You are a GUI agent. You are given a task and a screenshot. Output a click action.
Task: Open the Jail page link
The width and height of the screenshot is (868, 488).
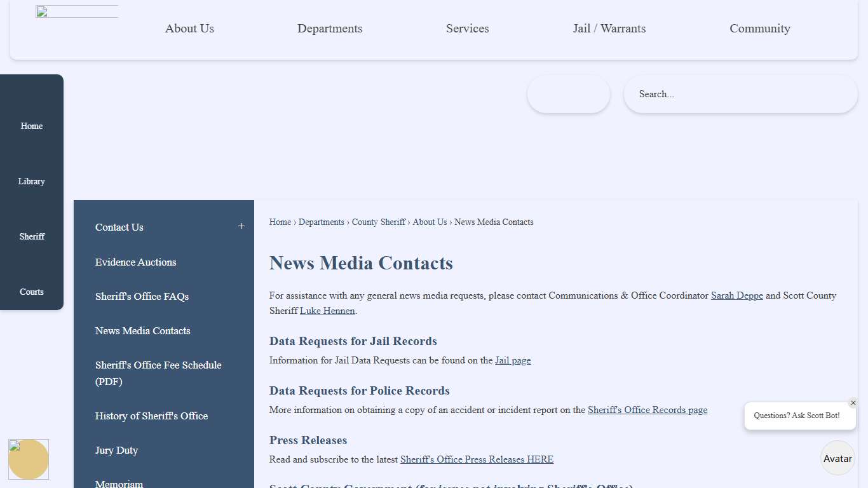[x=513, y=360]
